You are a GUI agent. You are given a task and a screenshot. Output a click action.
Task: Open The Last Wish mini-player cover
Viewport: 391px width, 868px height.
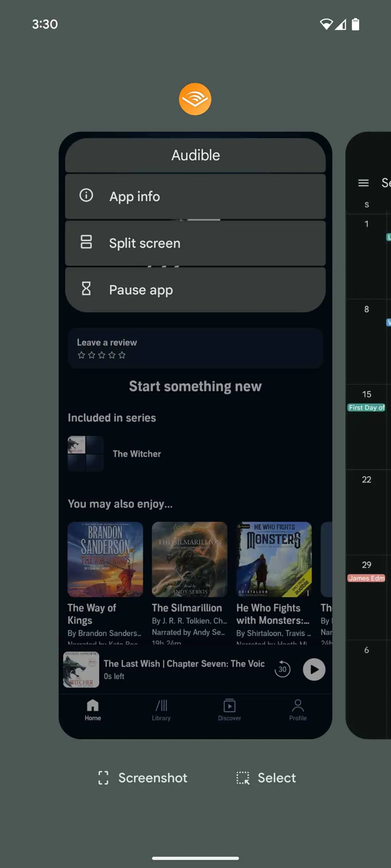point(81,669)
